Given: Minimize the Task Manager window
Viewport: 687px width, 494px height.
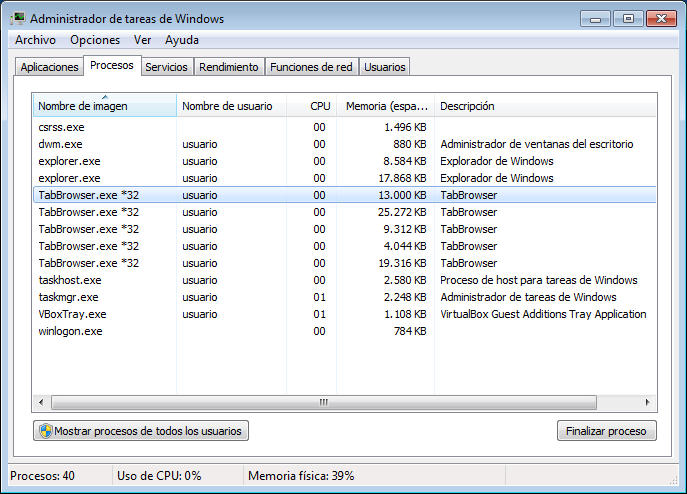Looking at the screenshot, I should [x=595, y=19].
